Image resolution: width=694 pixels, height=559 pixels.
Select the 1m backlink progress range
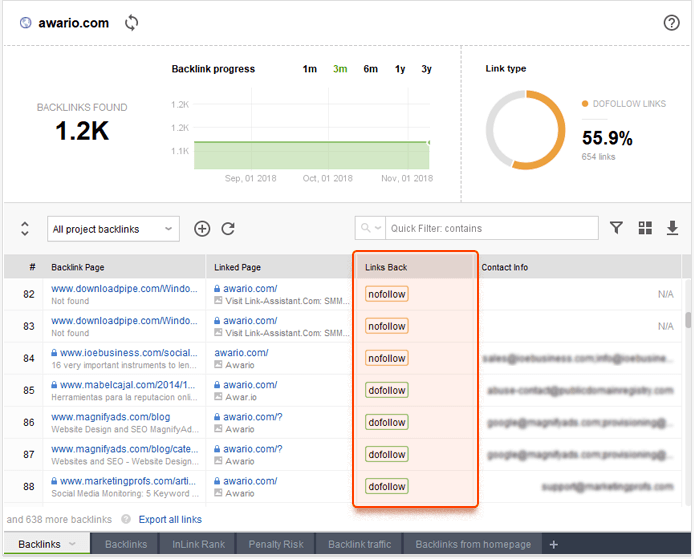309,69
